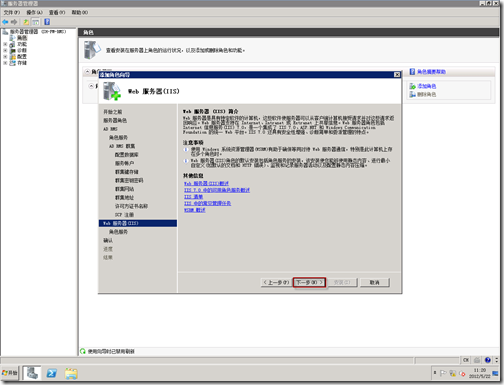504x385 pixels.
Task: Expand the 功能 tree node
Action: pos(5,44)
